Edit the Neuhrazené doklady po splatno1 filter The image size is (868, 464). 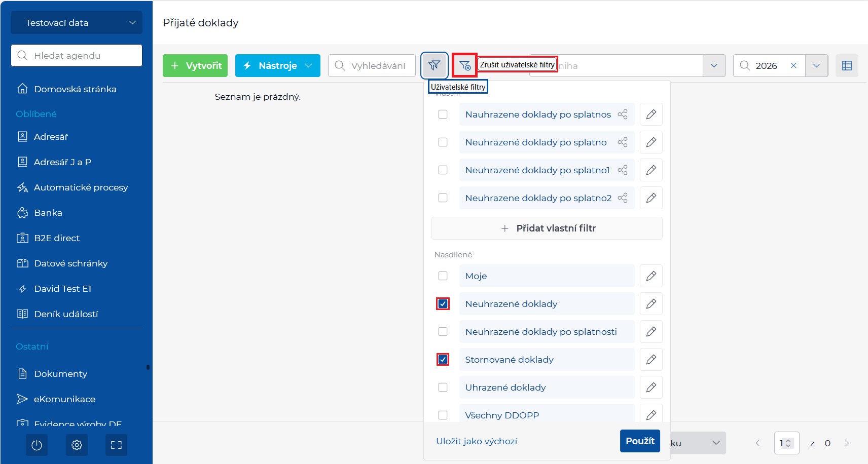click(651, 170)
